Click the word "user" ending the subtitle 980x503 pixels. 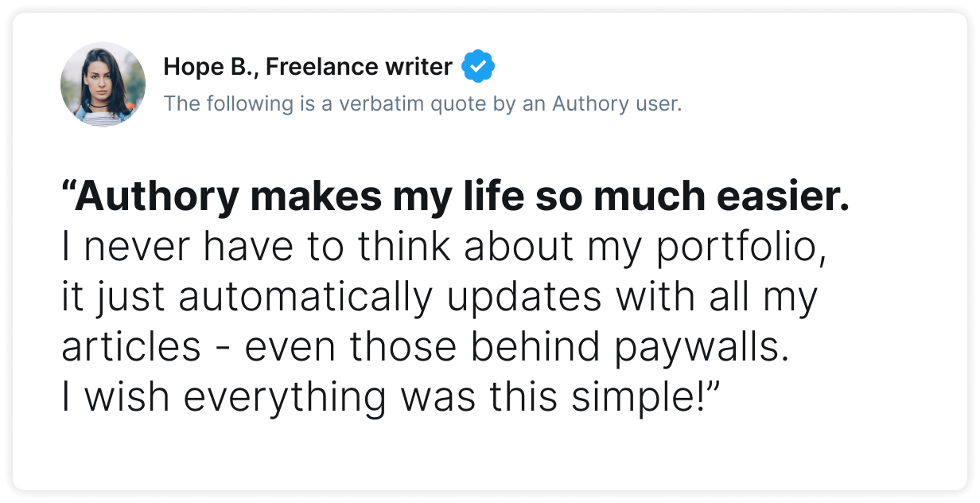pos(663,104)
